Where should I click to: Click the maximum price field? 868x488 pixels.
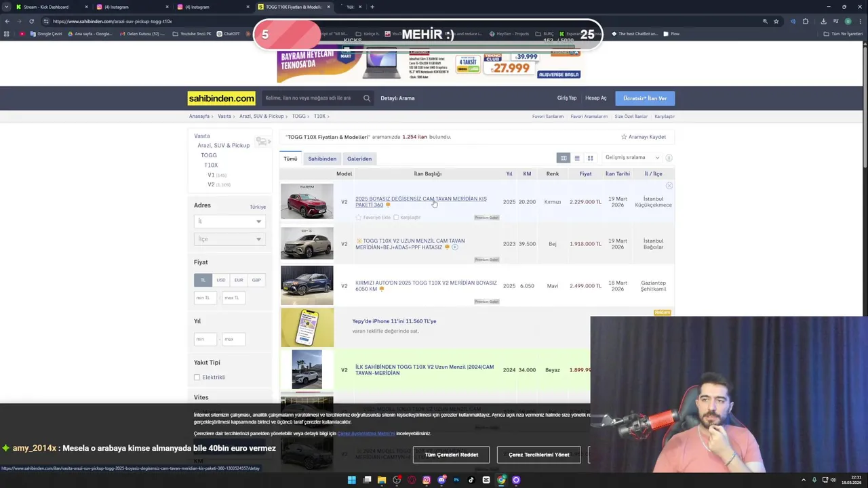pos(233,298)
